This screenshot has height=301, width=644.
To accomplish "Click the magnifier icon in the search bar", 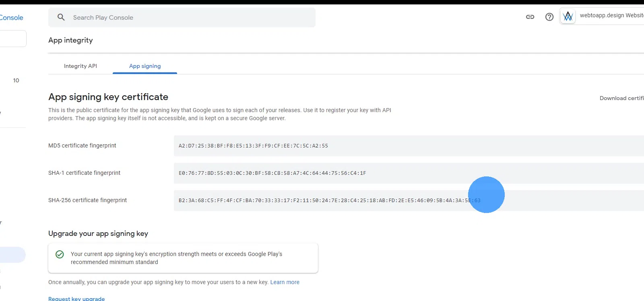I will tap(61, 17).
